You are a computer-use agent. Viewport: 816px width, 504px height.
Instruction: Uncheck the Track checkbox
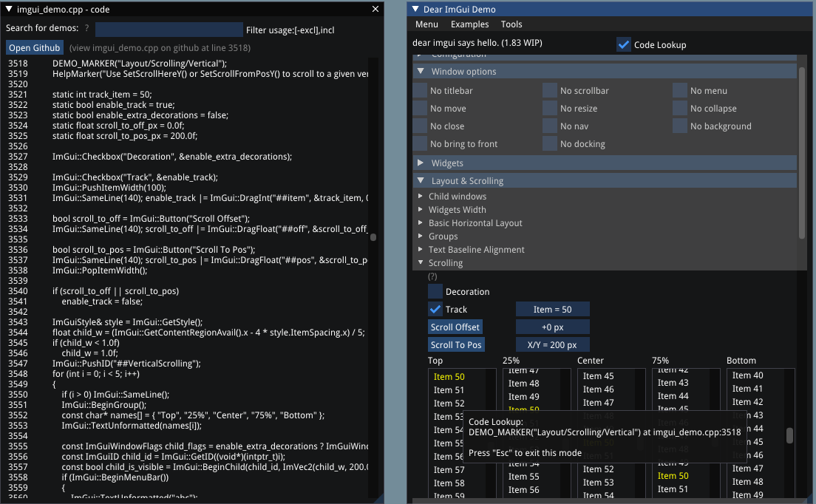coord(435,309)
